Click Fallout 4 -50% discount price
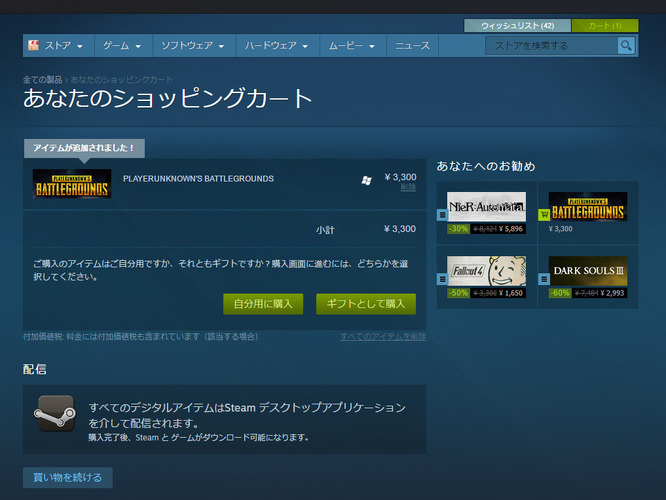 pyautogui.click(x=486, y=293)
